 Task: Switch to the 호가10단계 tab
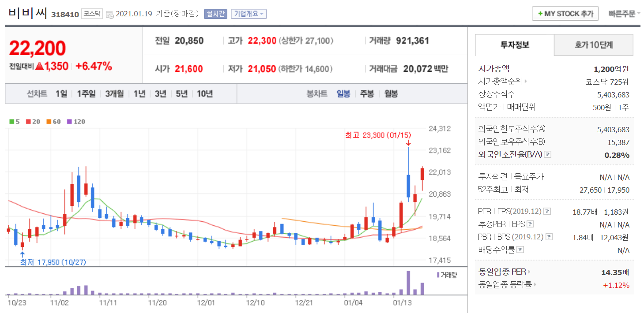coord(593,45)
